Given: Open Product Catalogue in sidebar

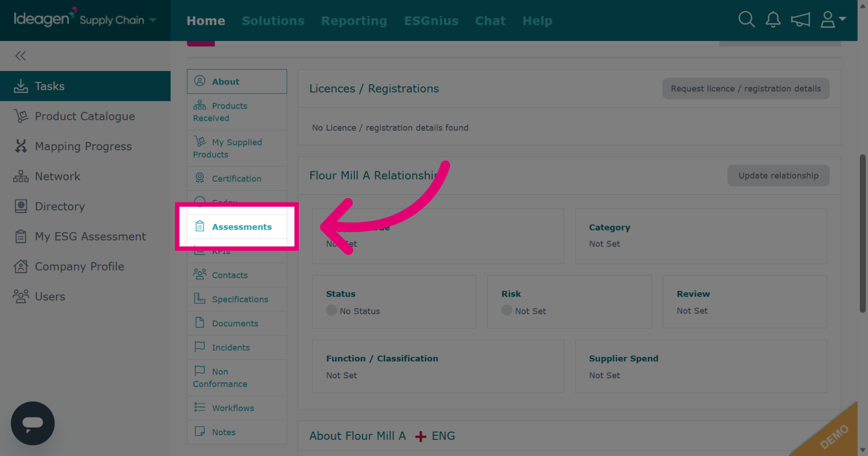Looking at the screenshot, I should coord(85,116).
